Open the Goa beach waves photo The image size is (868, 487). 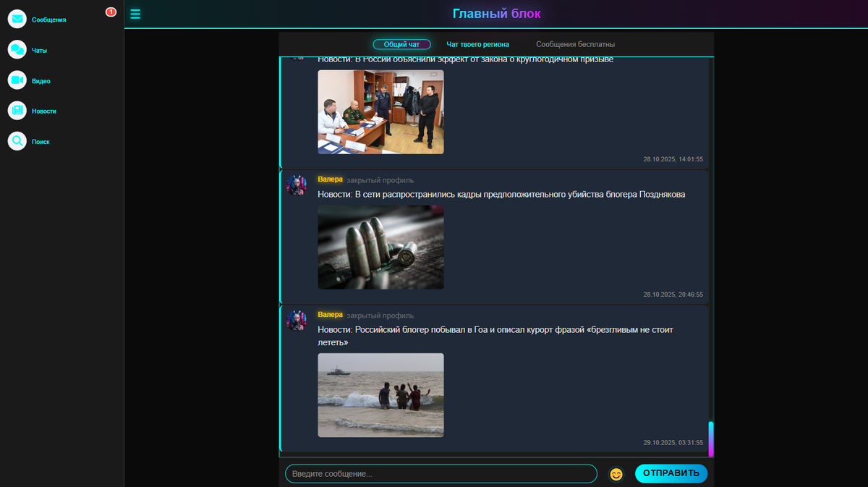380,395
